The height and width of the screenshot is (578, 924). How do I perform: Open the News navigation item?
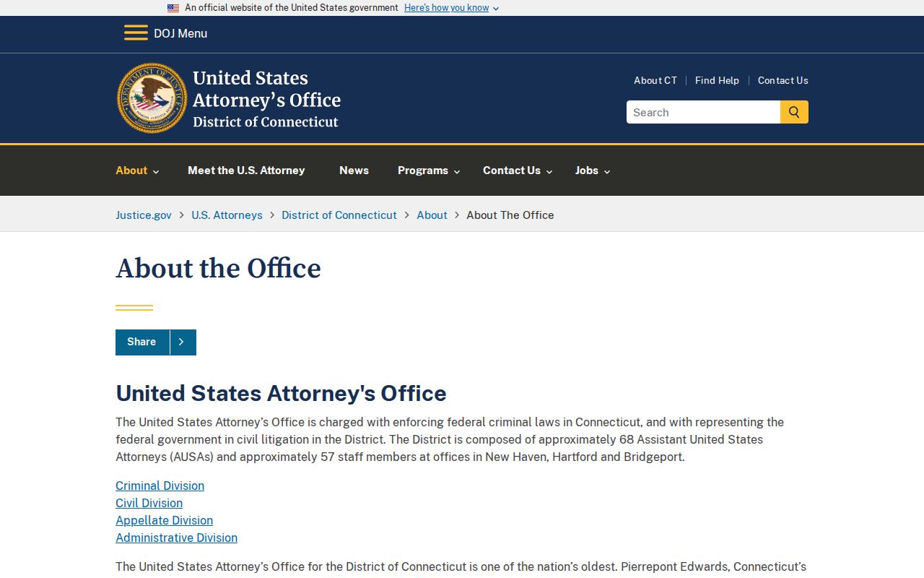[354, 171]
